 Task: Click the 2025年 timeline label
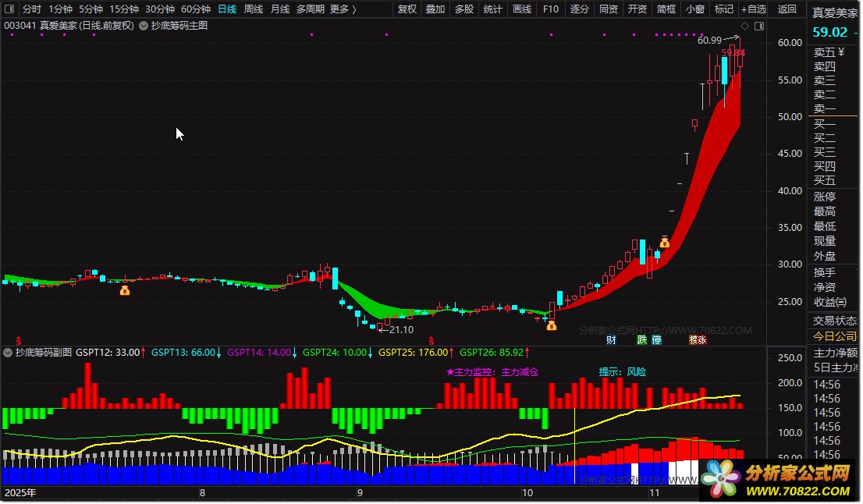click(x=20, y=493)
